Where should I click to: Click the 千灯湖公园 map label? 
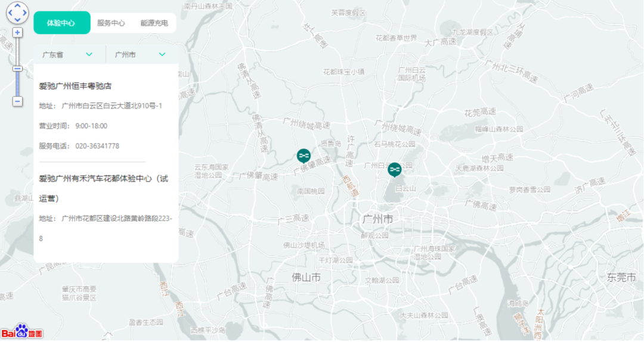(x=336, y=260)
